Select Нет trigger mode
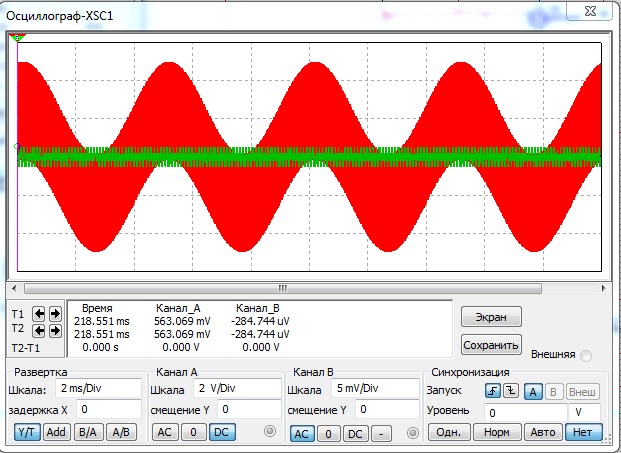The height and width of the screenshot is (453, 621). pyautogui.click(x=584, y=432)
